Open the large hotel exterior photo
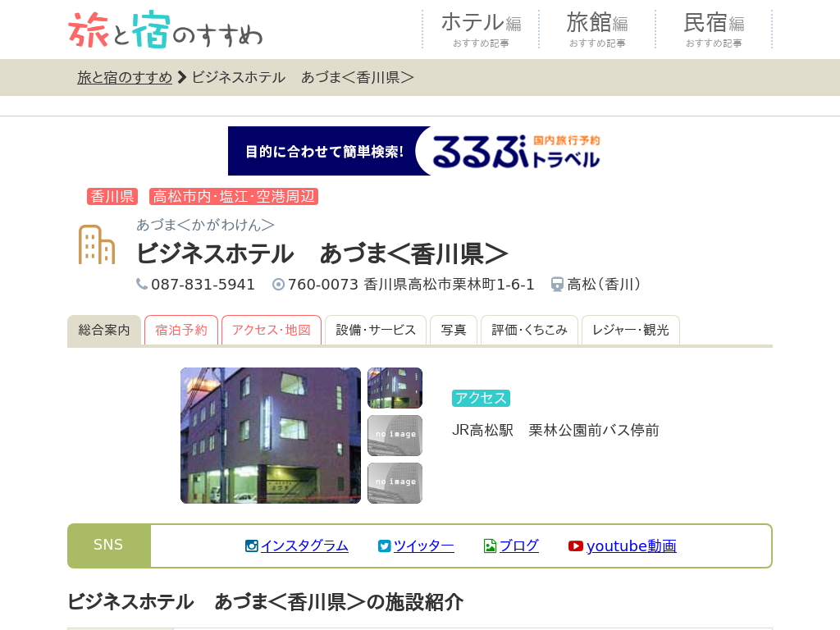The image size is (840, 630). point(271,436)
